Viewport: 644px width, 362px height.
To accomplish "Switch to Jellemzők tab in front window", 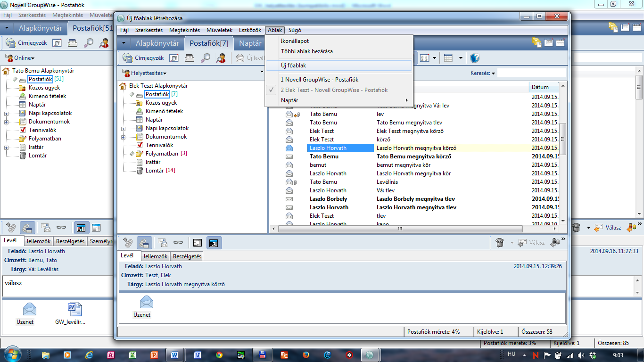I will 155,256.
